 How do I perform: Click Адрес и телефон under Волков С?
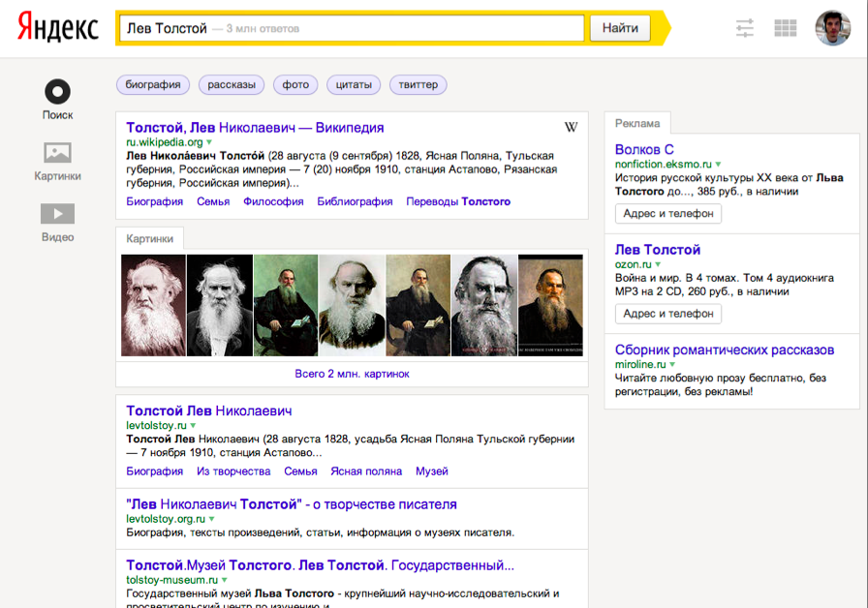coord(668,214)
